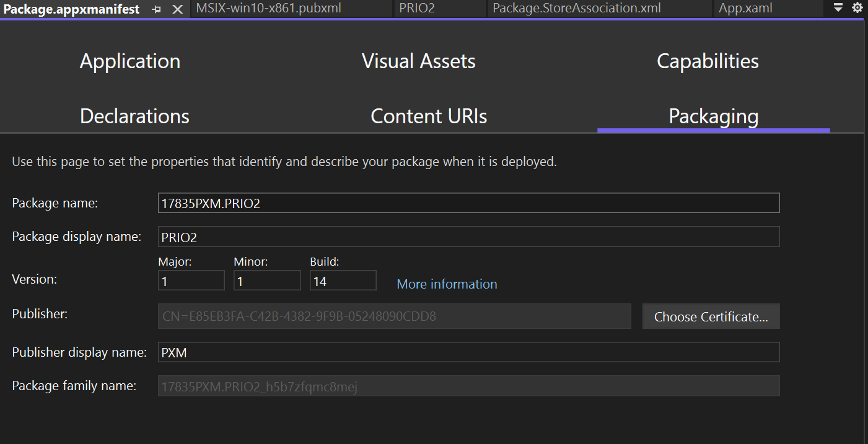Pin the Package.appxmanifest tab
Image resolution: width=868 pixels, height=444 pixels.
[x=156, y=9]
